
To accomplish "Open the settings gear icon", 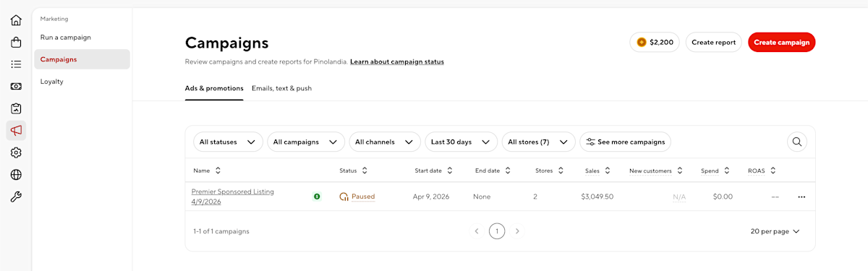I will click(x=16, y=152).
